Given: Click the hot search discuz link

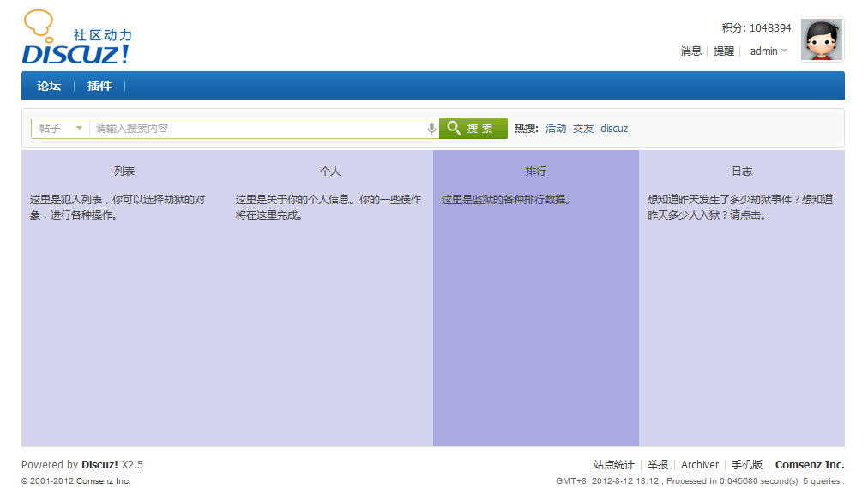Looking at the screenshot, I should [x=614, y=129].
